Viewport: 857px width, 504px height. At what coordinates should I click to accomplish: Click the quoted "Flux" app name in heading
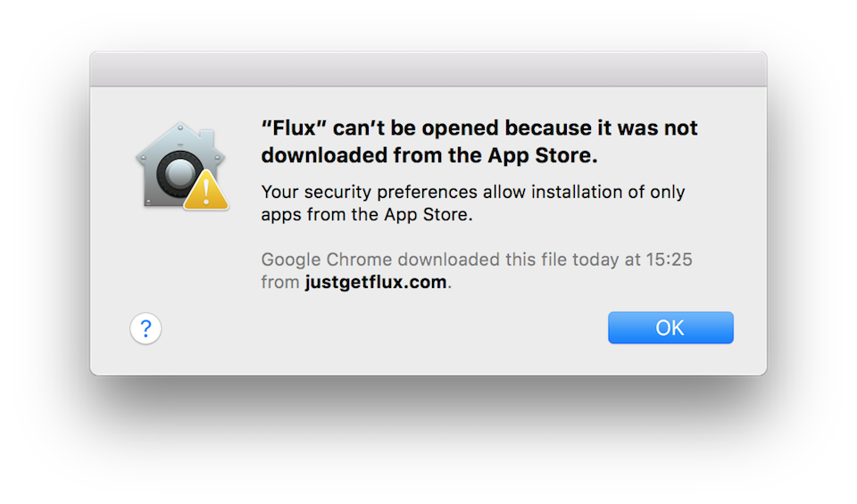pyautogui.click(x=294, y=128)
